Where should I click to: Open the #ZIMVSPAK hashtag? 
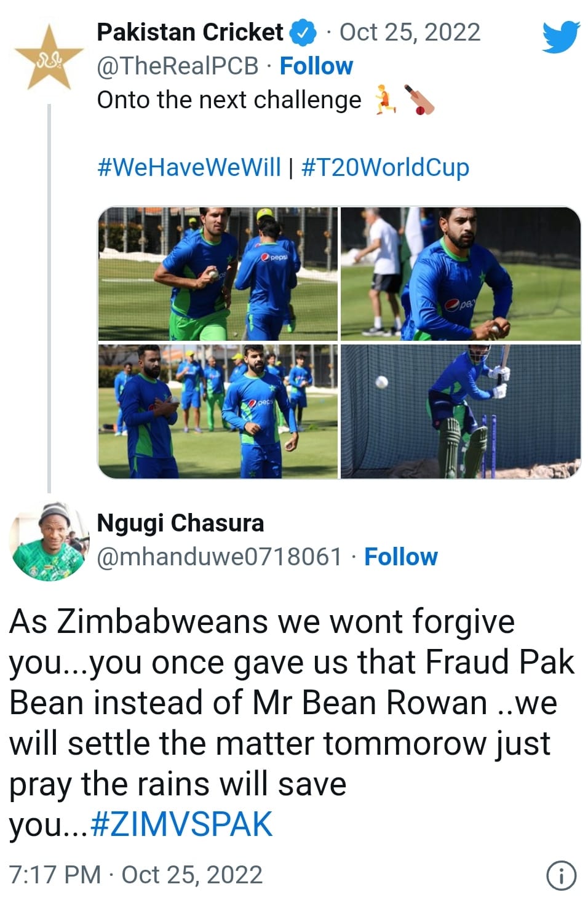click(x=181, y=824)
